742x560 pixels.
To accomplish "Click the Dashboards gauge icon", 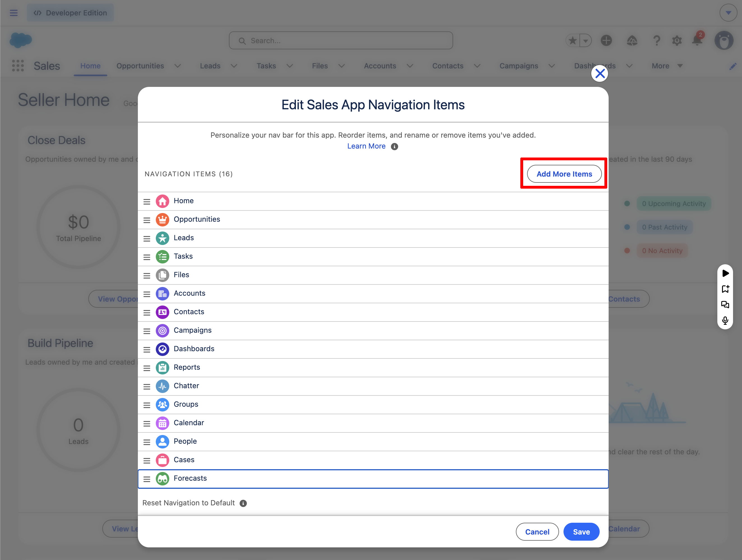I will pos(162,349).
